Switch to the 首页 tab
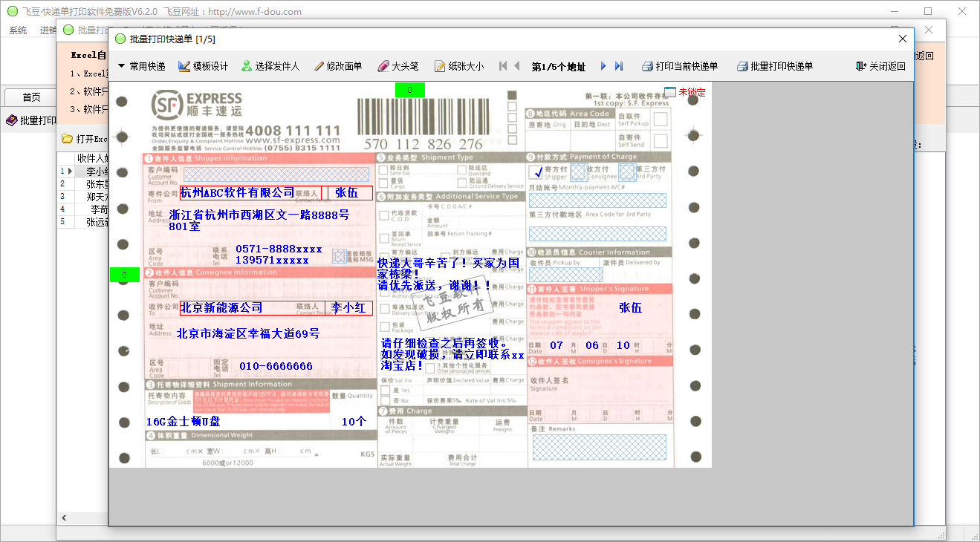The image size is (980, 542). coord(31,97)
